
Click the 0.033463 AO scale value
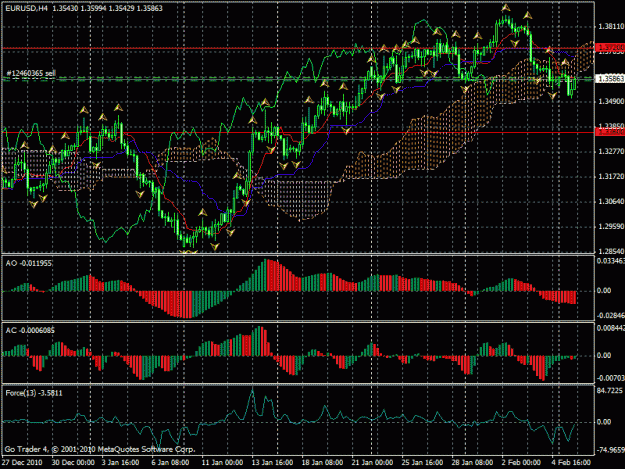[x=610, y=261]
